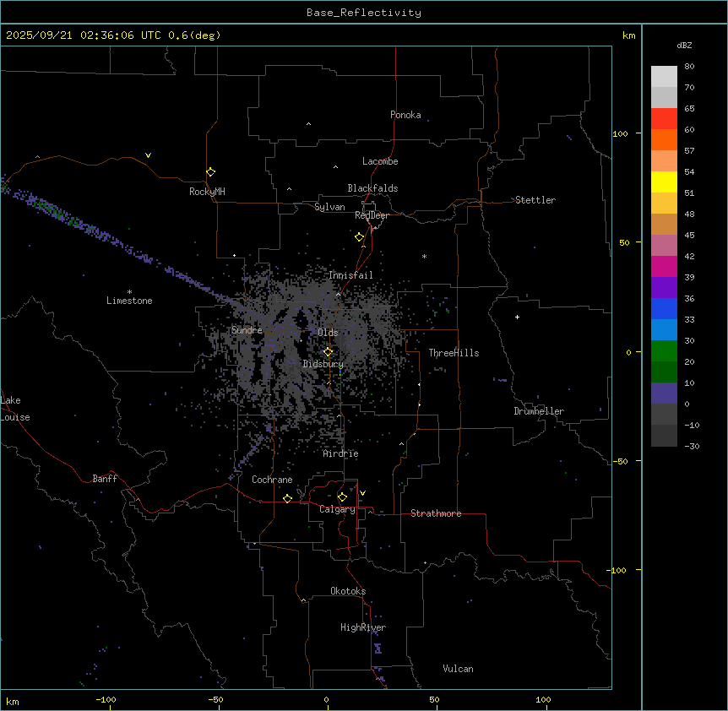Viewport: 728px width, 711px height.
Task: Select the yellow 51-54 dBZ legend color
Action: click(664, 182)
